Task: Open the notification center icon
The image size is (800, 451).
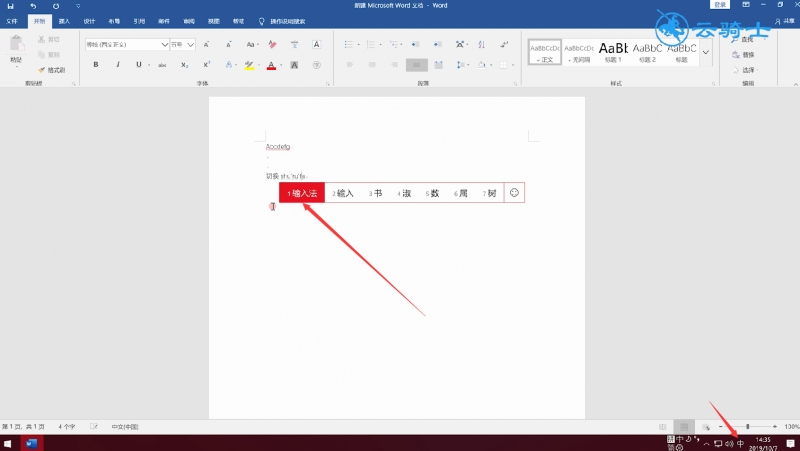Action: pos(790,443)
